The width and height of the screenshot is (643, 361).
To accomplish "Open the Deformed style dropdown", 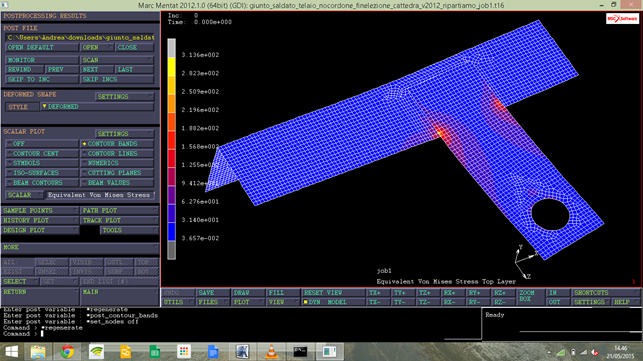I will click(x=97, y=107).
